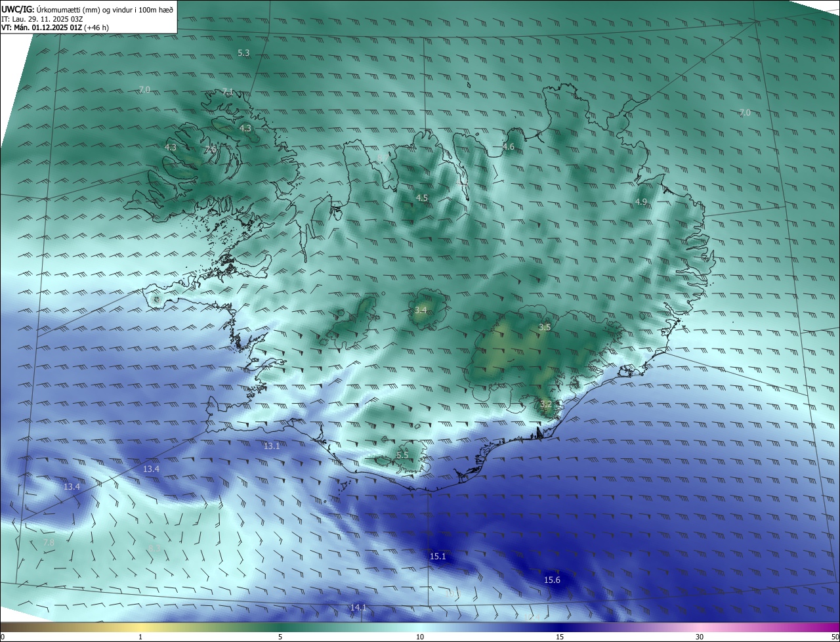This screenshot has width=840, height=642.
Task: Click the 3.4 value label on map
Action: click(x=421, y=310)
